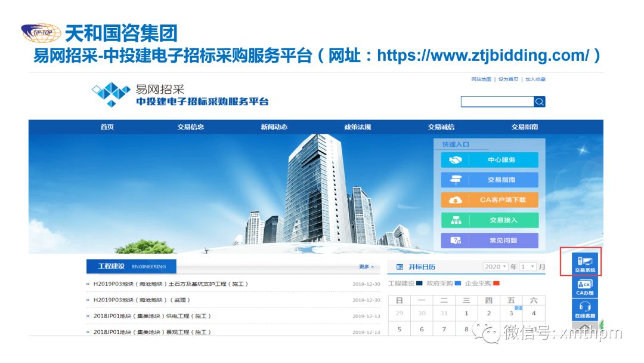Click the back-to-top arrow in sidebar
Image resolution: width=644 pixels, height=363 pixels.
[x=584, y=327]
